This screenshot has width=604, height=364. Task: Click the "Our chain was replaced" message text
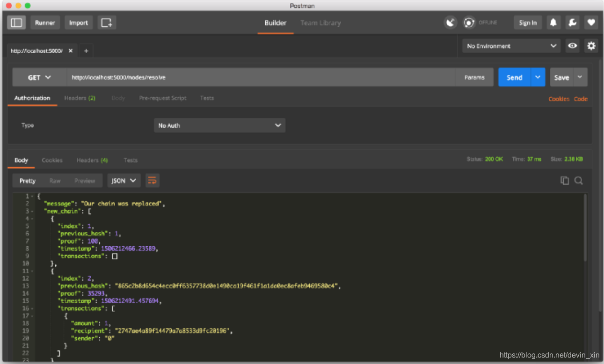point(123,204)
